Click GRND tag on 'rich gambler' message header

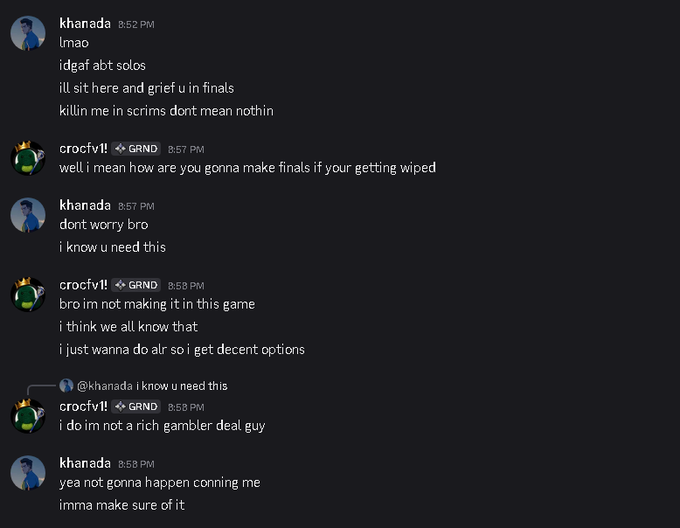136,407
